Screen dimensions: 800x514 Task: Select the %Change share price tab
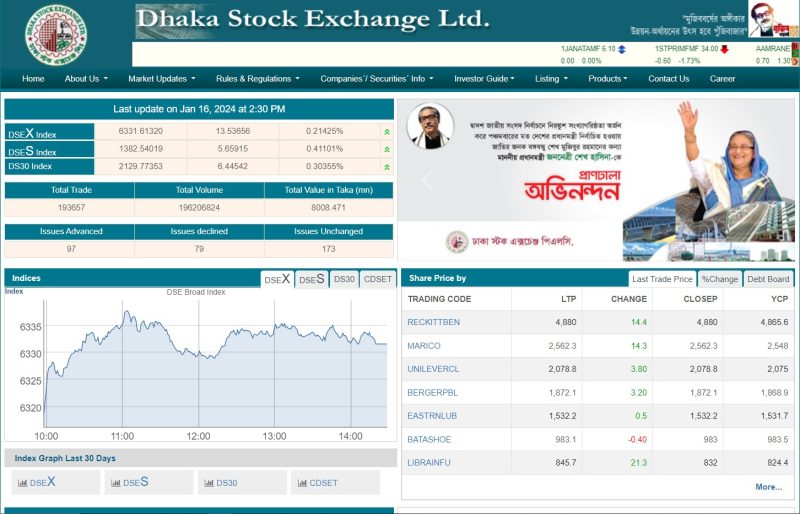(719, 279)
